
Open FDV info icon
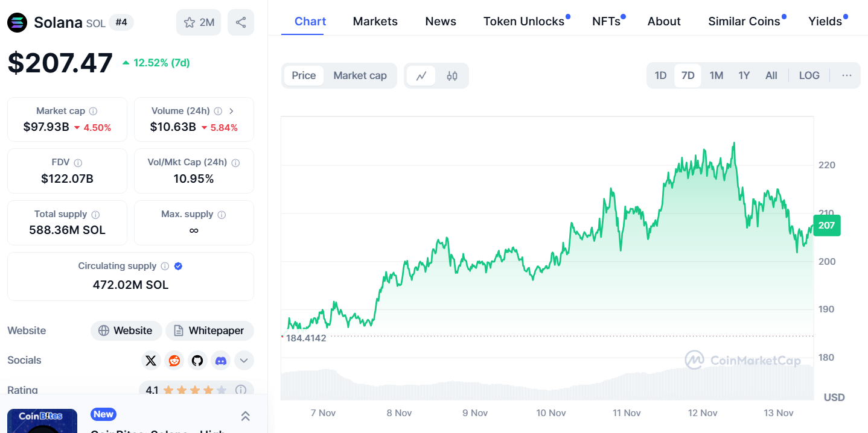coord(78,163)
